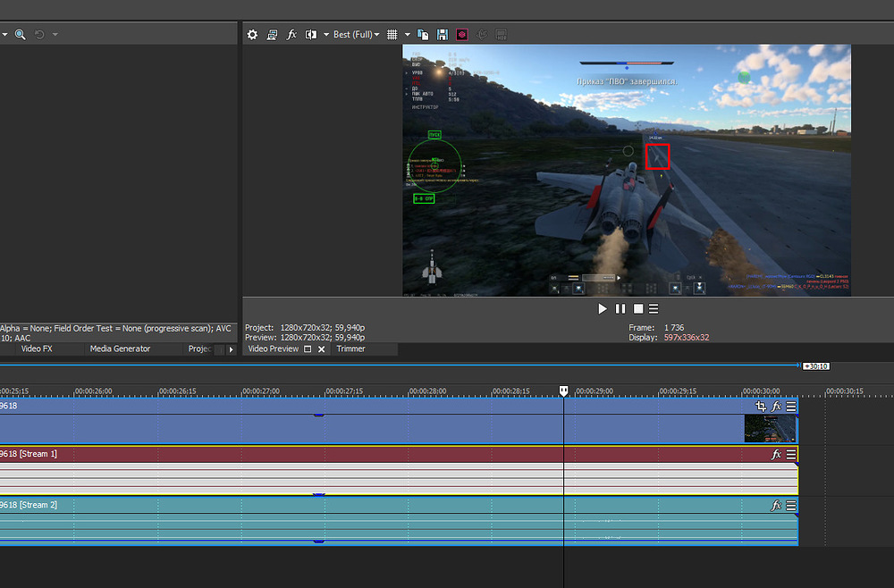The height and width of the screenshot is (588, 894).
Task: Copy preview snapshot to clipboard
Action: 424,35
